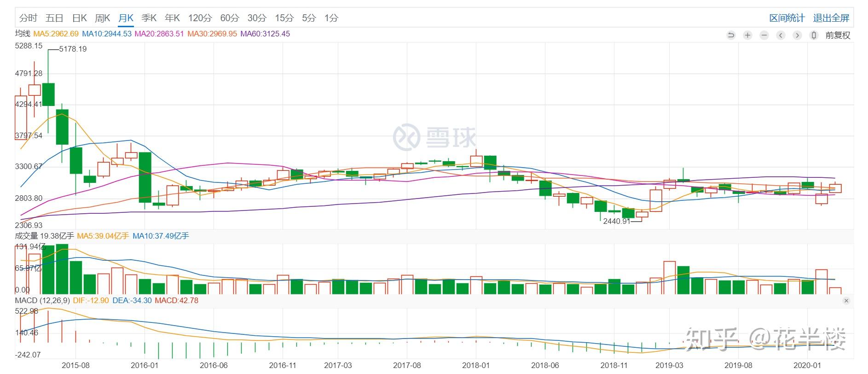Click volume MA5:39.04亿手 label
The height and width of the screenshot is (374, 868).
pyautogui.click(x=103, y=236)
